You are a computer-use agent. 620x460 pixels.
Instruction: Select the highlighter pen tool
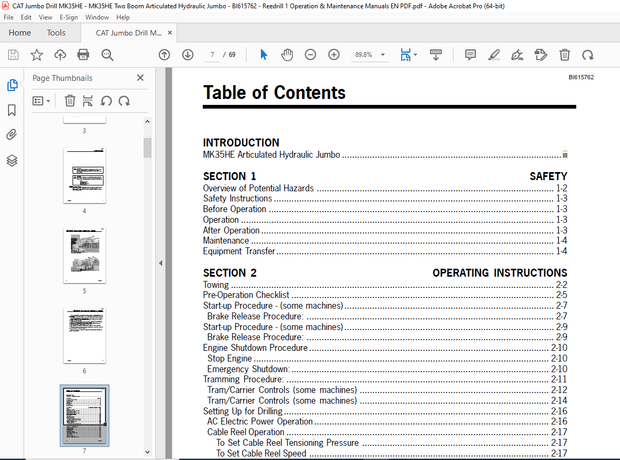coord(493,55)
